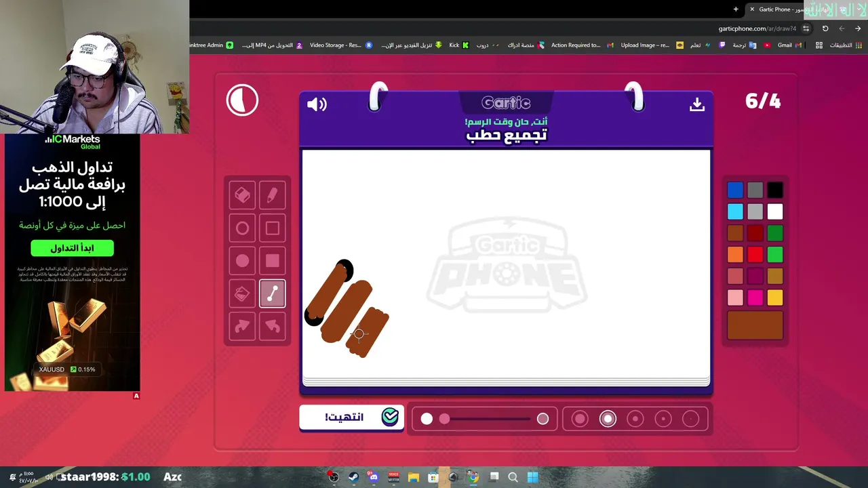Viewport: 868px width, 488px height.
Task: Select the straight line tool
Action: 272,293
